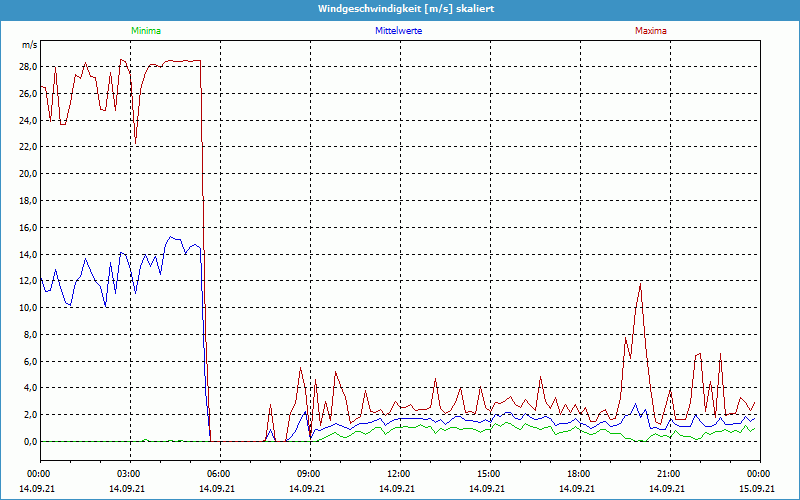
Task: Select the 21:00 time axis label
Action: [669, 473]
